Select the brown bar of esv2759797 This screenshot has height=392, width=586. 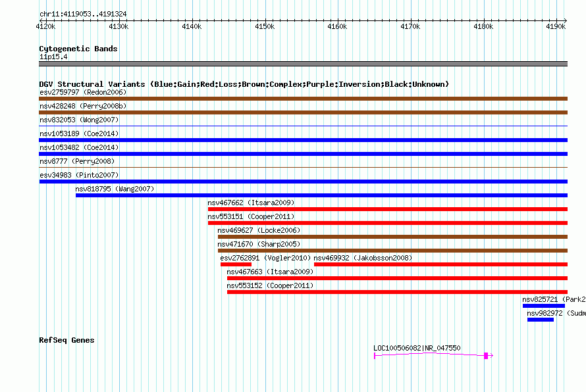point(303,99)
